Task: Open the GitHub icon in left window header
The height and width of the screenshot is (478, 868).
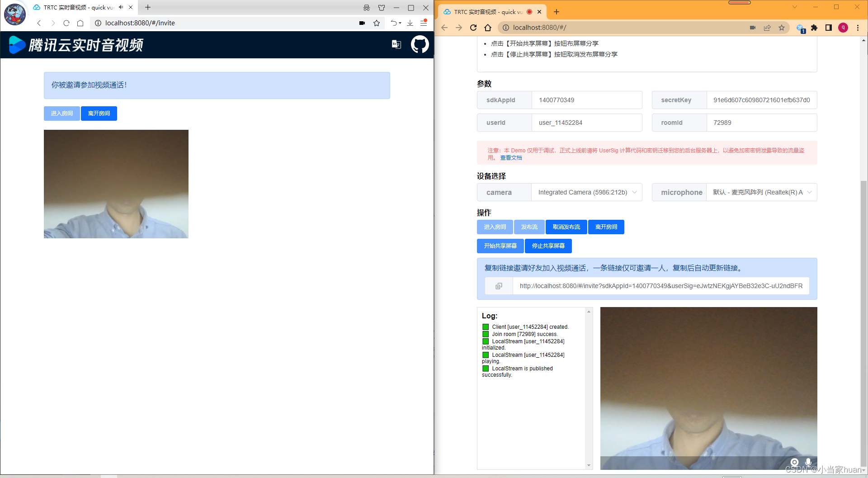Action: [420, 44]
